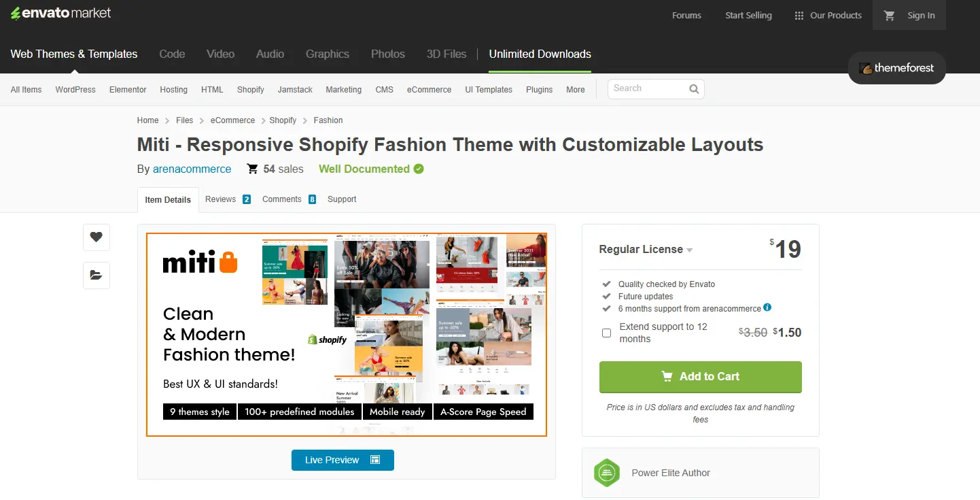Open the More category menu
Viewport: 980px width, 500px height.
575,90
